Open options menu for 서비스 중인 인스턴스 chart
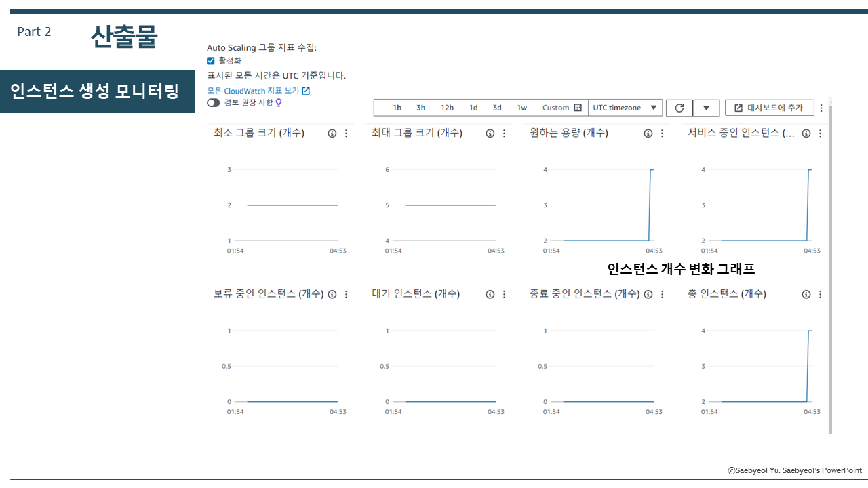The height and width of the screenshot is (488, 868). pyautogui.click(x=821, y=134)
